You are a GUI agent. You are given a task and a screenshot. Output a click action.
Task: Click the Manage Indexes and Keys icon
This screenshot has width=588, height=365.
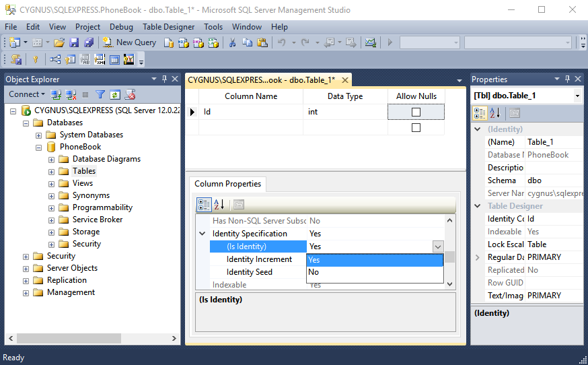70,59
